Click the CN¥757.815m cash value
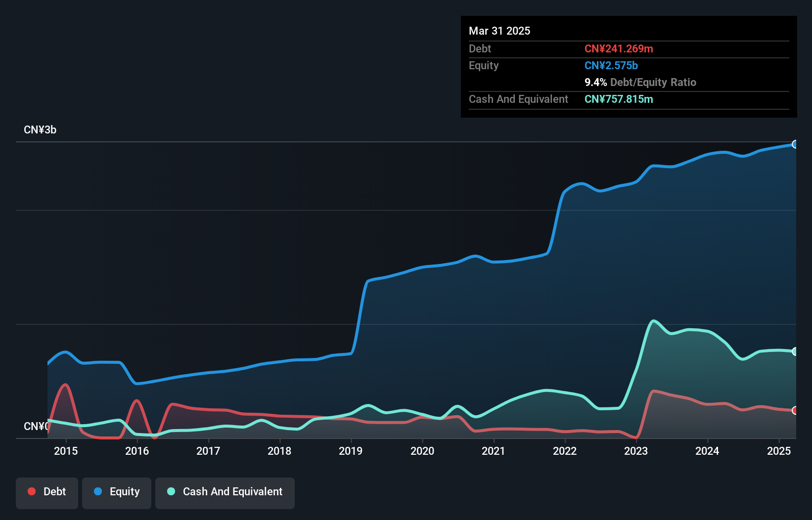This screenshot has width=812, height=520. pyautogui.click(x=619, y=99)
